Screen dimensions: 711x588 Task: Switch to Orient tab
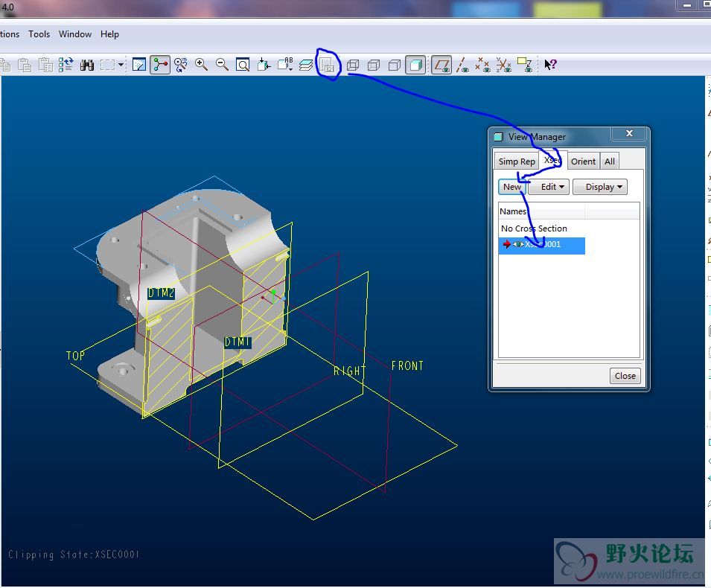click(x=583, y=162)
